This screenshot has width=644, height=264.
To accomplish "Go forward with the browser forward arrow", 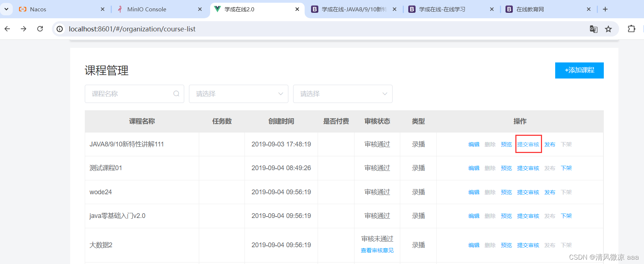I will [x=23, y=29].
